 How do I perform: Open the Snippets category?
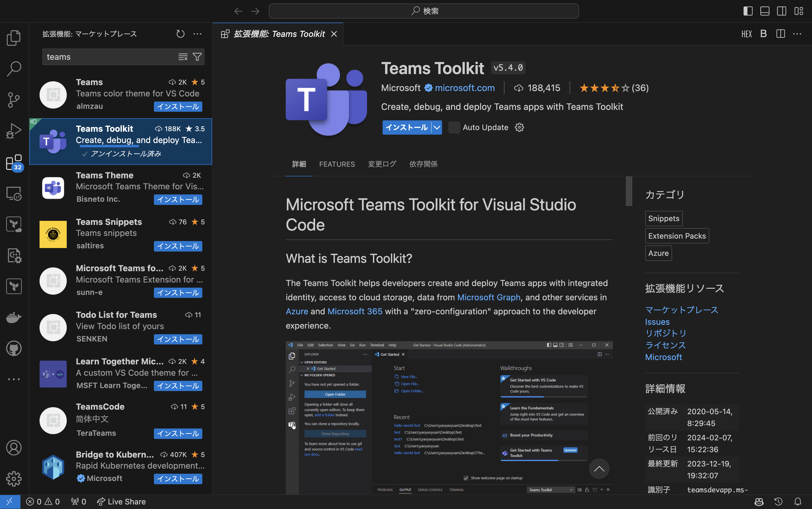pos(664,218)
